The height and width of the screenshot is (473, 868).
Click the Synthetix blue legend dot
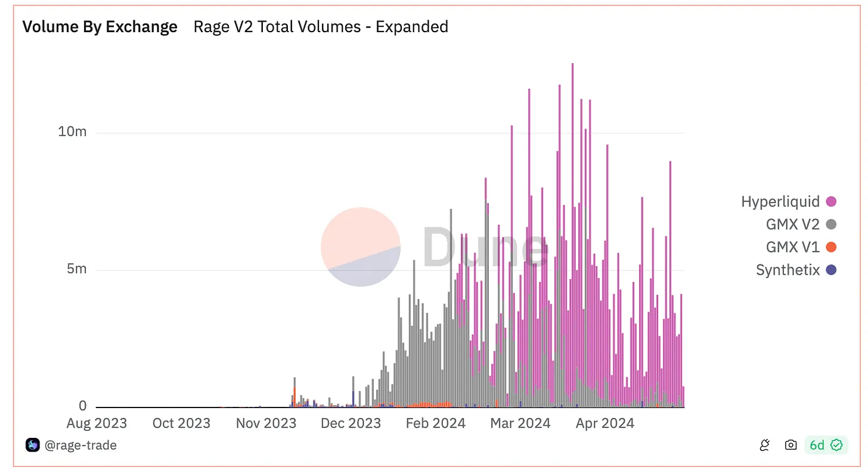pos(831,270)
